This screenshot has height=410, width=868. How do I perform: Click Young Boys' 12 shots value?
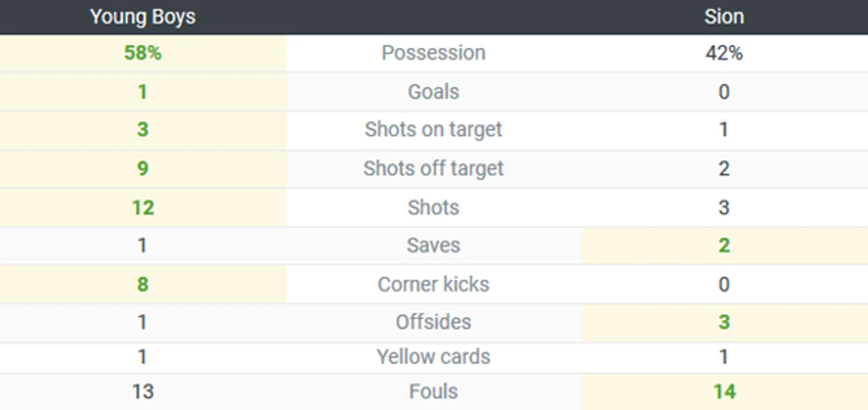click(x=143, y=207)
